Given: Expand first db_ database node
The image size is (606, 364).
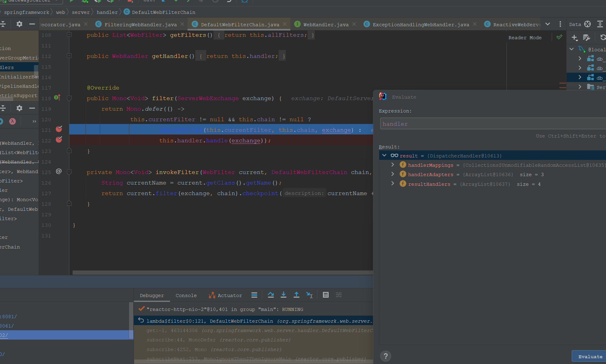Looking at the screenshot, I should pos(579,59).
